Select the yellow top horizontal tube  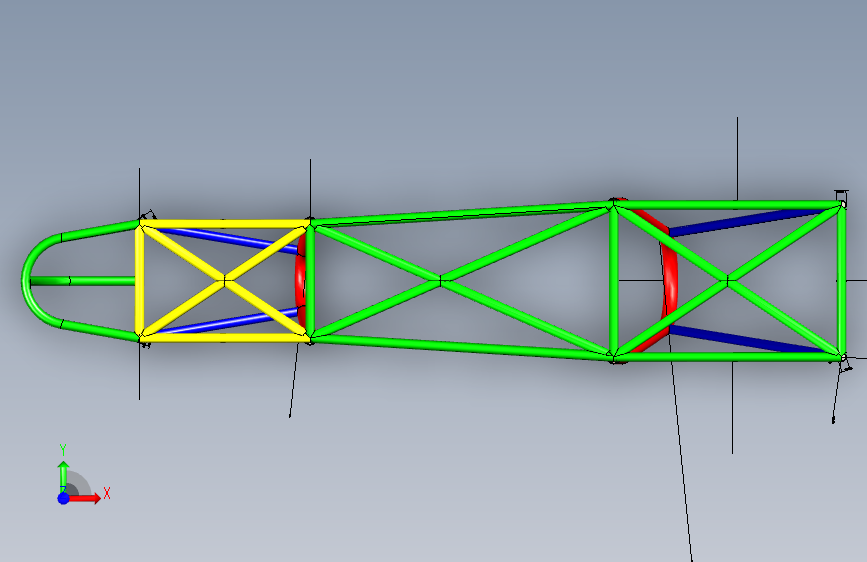(224, 224)
